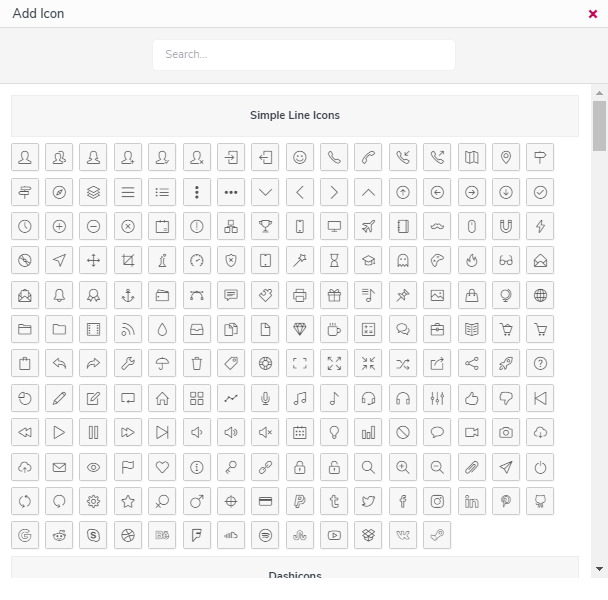The height and width of the screenshot is (600, 608).
Task: Select the compass icon
Action: (x=59, y=192)
